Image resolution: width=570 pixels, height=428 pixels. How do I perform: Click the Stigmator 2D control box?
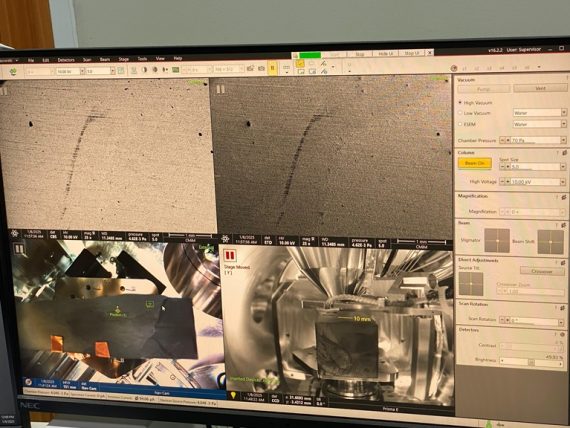(497, 241)
